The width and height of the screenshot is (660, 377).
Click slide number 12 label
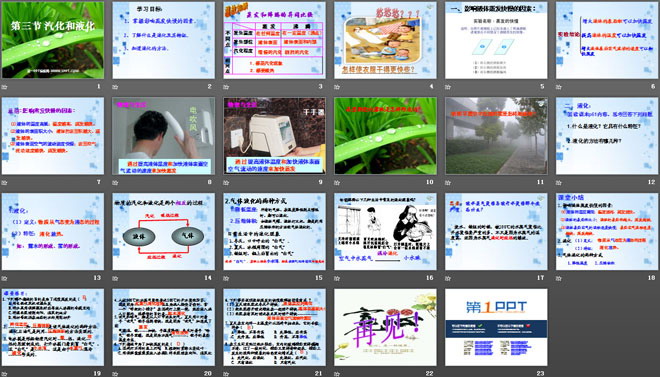pos(652,182)
